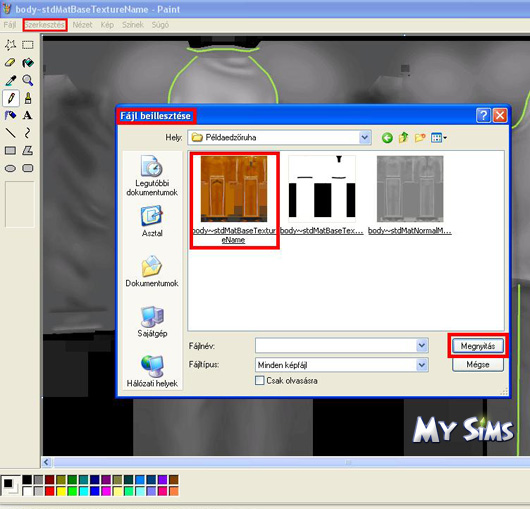Screen dimensions: 530x509
Task: Select the Text tool
Action: click(x=28, y=116)
